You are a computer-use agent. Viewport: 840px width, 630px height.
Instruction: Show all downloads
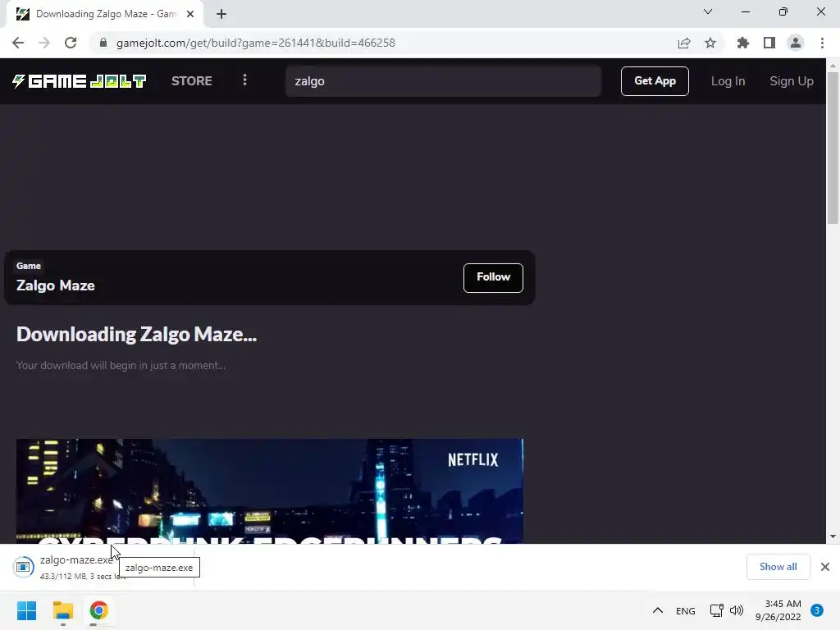pyautogui.click(x=778, y=567)
